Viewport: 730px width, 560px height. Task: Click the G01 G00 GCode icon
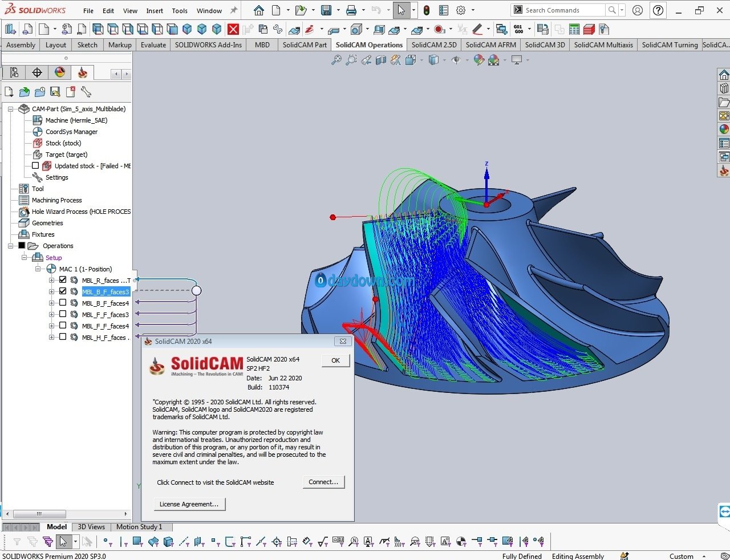point(518,29)
